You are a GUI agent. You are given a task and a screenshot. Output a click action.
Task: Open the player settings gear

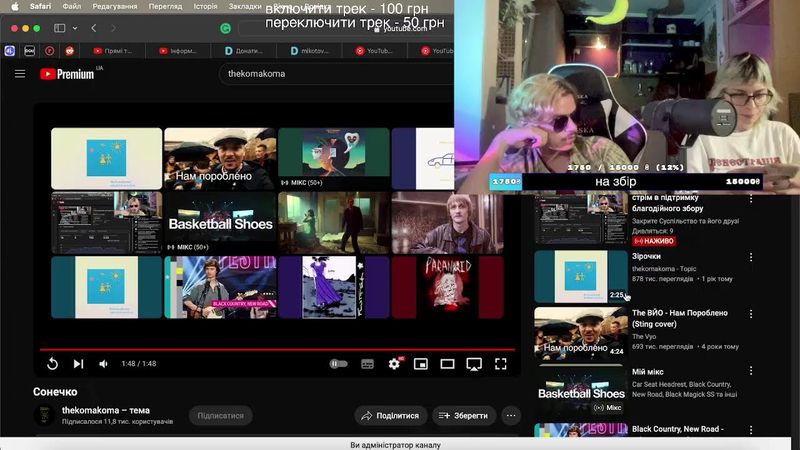[394, 364]
